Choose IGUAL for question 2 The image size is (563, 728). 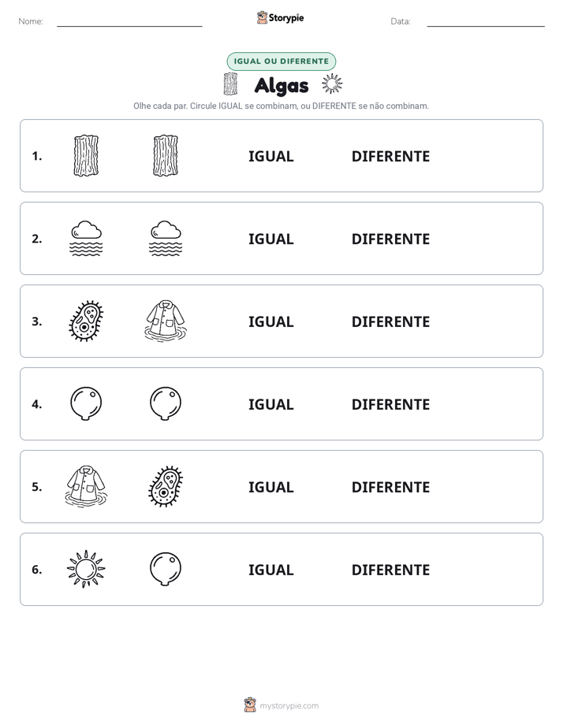pyautogui.click(x=270, y=239)
